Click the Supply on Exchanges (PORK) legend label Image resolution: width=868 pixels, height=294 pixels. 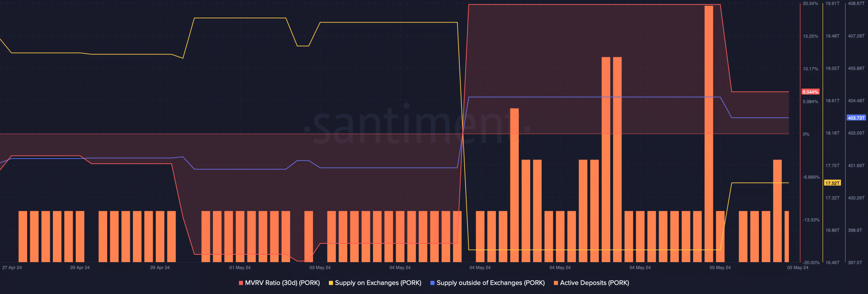[378, 283]
